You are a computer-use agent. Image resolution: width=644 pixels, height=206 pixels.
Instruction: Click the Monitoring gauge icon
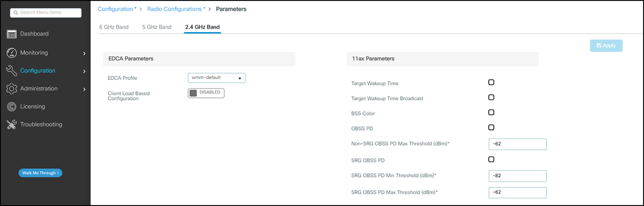click(x=11, y=53)
